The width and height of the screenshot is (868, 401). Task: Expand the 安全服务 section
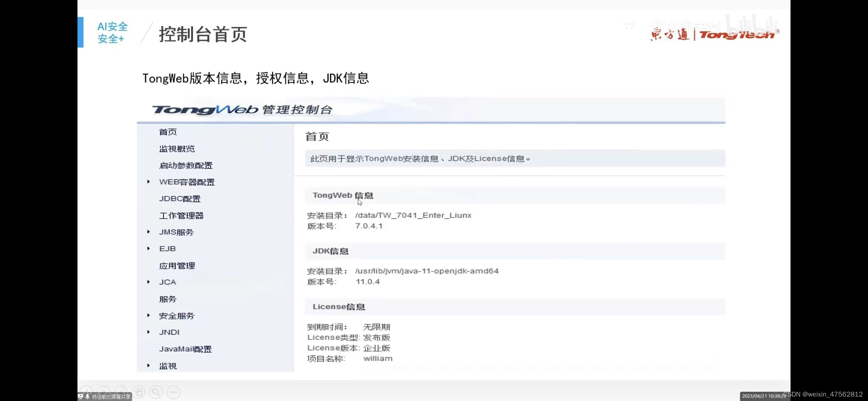148,315
